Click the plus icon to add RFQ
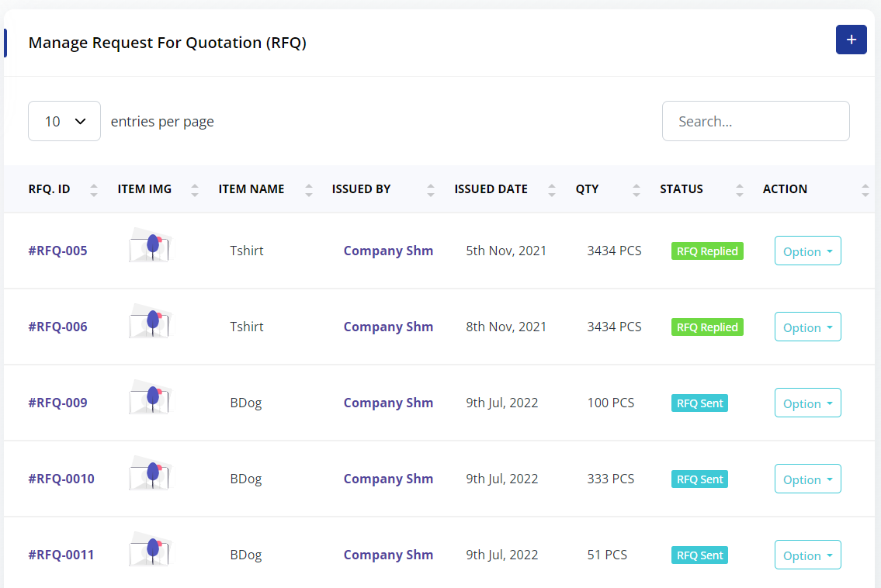The image size is (881, 588). coord(851,40)
